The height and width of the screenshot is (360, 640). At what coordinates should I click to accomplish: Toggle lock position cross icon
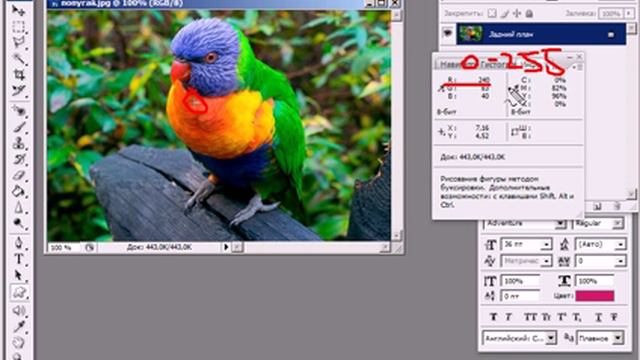(517, 13)
